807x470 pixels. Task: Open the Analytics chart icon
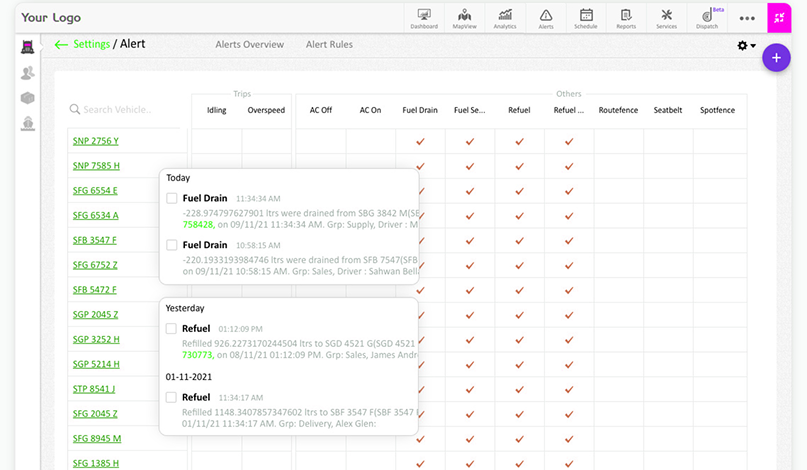(x=506, y=17)
